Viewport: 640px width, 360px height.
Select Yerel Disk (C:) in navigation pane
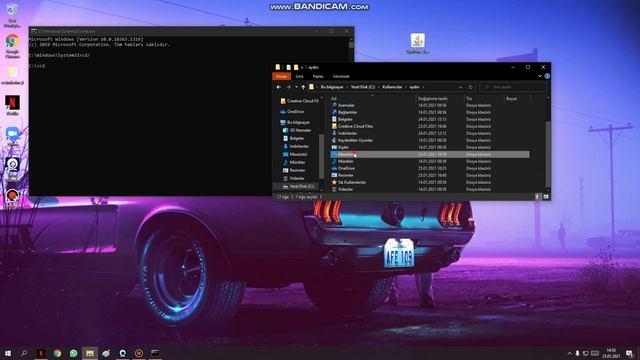pos(298,187)
